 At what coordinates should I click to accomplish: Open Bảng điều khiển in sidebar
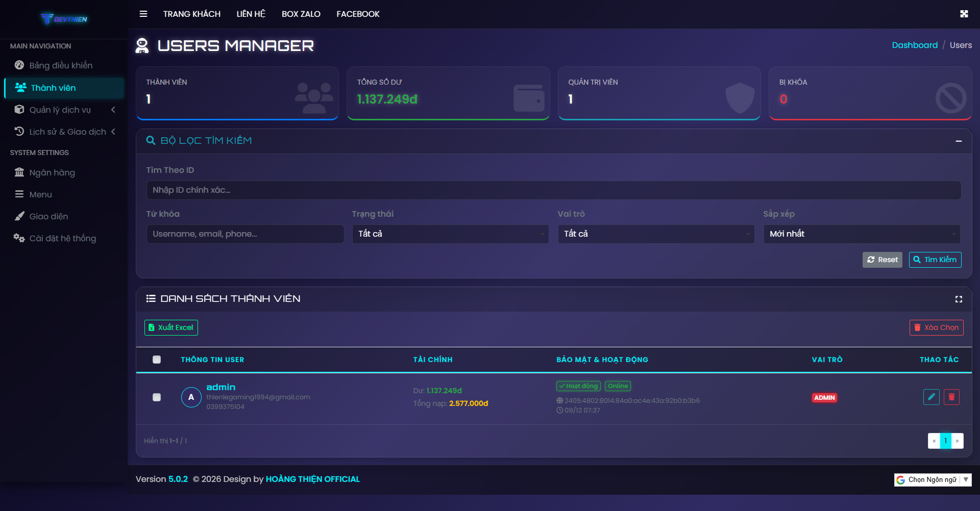tap(61, 65)
